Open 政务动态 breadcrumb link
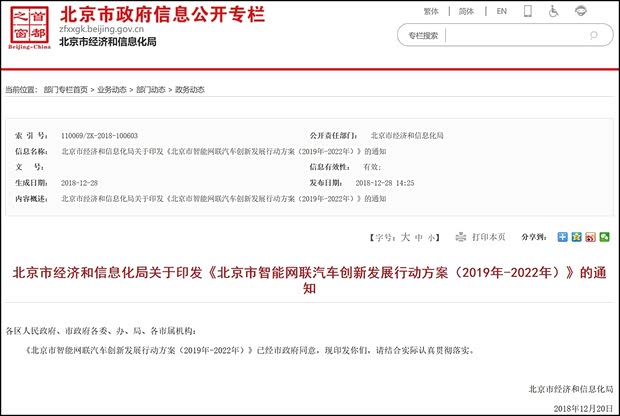This screenshot has width=620, height=416. click(x=190, y=90)
